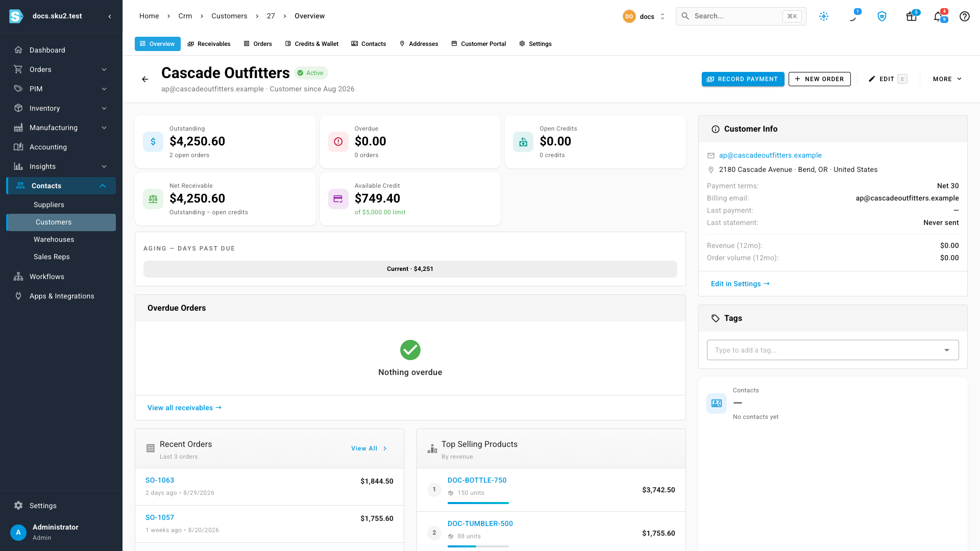Click the EDIT button
The width and height of the screenshot is (980, 551).
888,79
